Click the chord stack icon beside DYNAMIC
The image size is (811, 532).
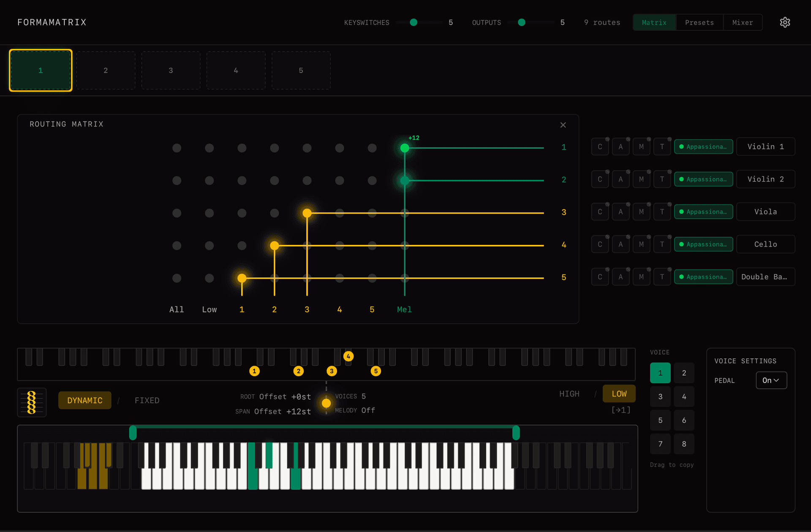(x=32, y=402)
